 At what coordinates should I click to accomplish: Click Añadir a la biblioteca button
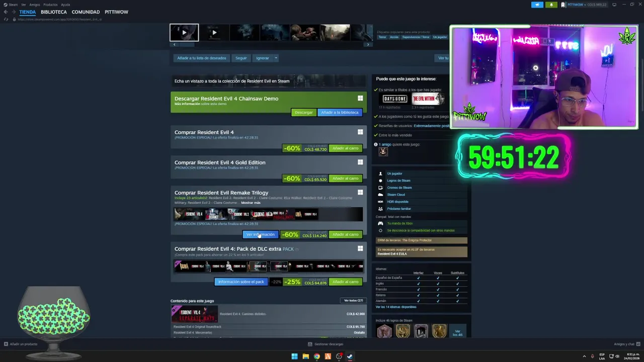[x=340, y=113]
